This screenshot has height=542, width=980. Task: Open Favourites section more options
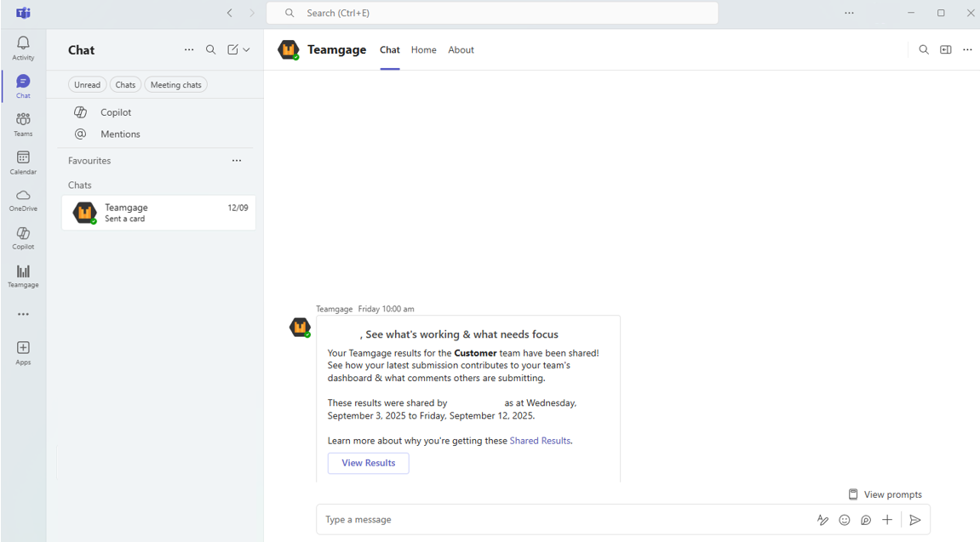click(237, 161)
